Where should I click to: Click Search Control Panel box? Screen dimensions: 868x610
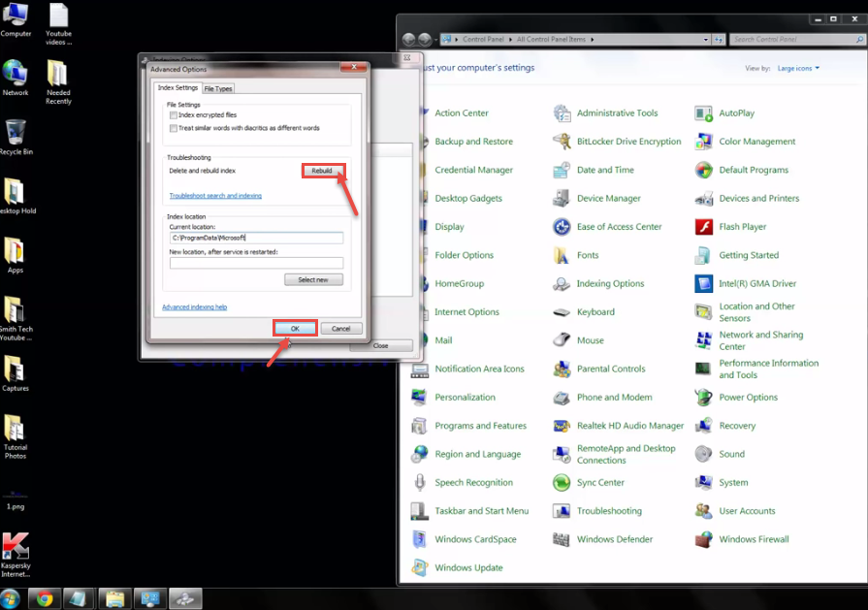[x=796, y=40]
